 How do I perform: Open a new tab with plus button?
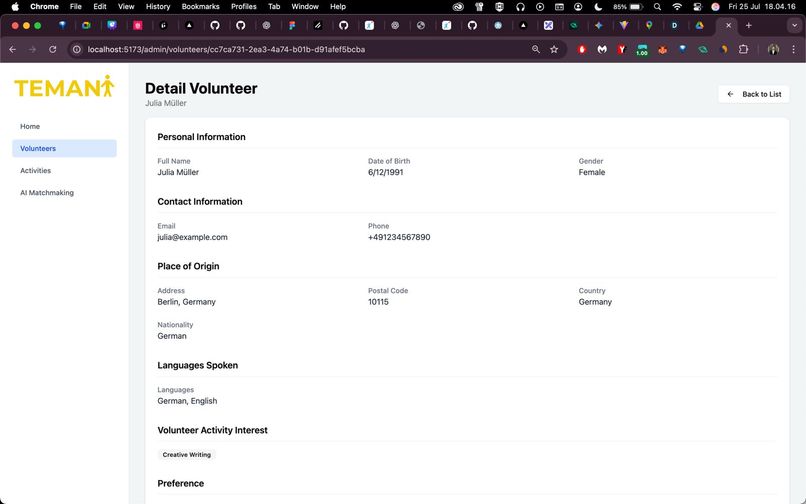point(748,25)
